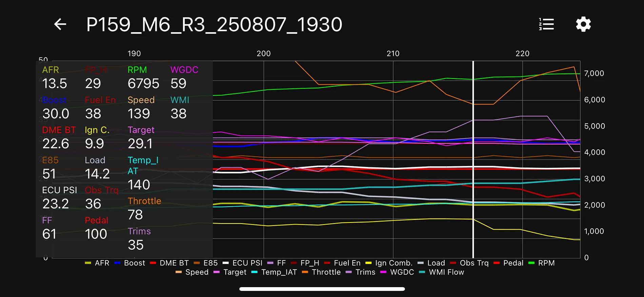Image resolution: width=644 pixels, height=297 pixels.
Task: Open settings with the gear icon
Action: coord(583,24)
